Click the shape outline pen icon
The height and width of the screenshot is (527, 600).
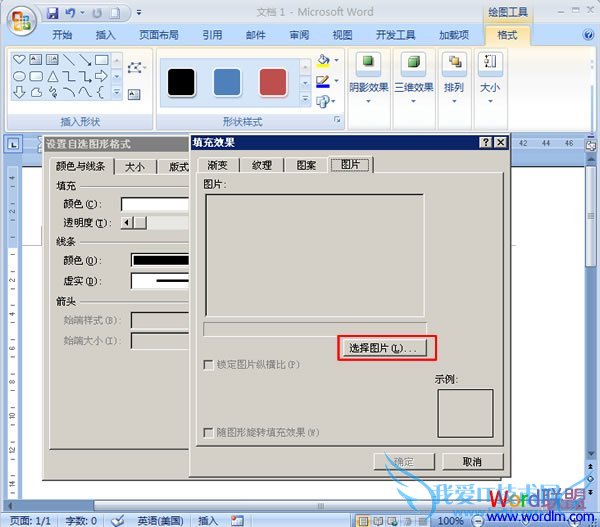coord(323,81)
